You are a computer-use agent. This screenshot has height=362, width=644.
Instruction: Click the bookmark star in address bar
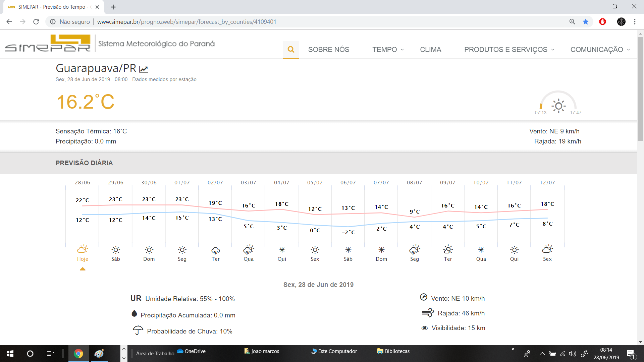(586, 22)
